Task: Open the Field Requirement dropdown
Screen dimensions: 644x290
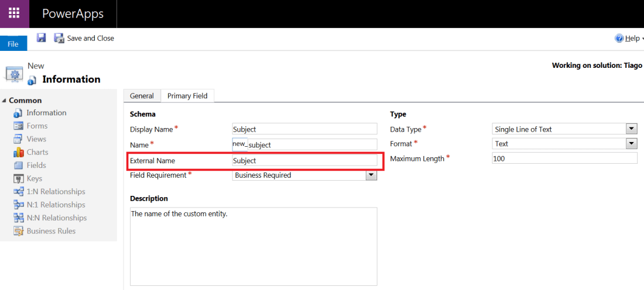Action: coord(371,175)
